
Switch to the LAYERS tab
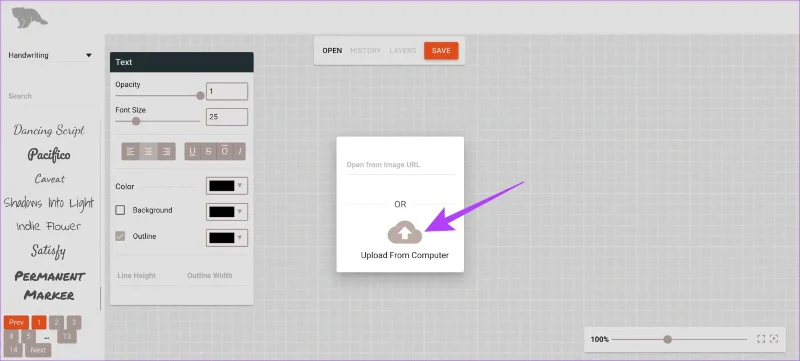click(403, 50)
